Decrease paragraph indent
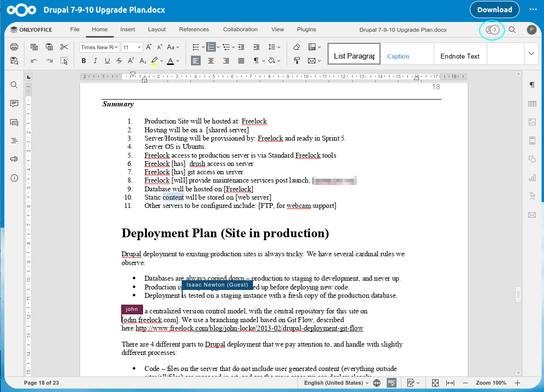The width and height of the screenshot is (544, 392). tap(241, 47)
